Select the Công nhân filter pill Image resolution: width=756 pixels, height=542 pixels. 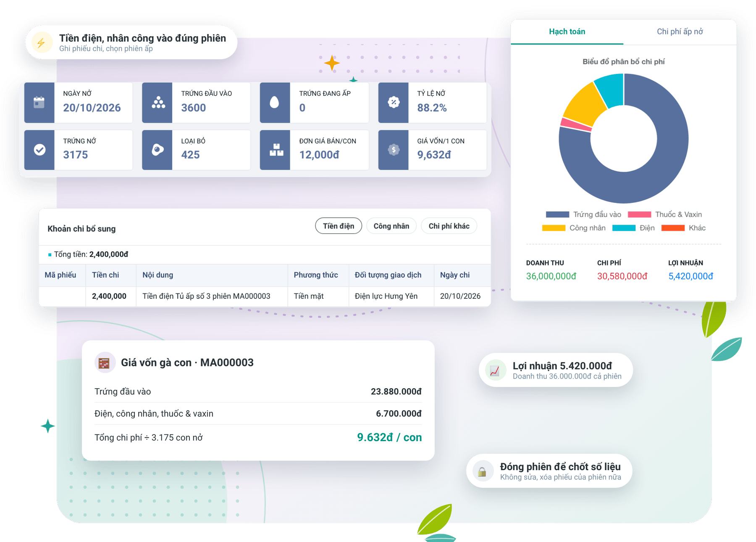click(391, 226)
